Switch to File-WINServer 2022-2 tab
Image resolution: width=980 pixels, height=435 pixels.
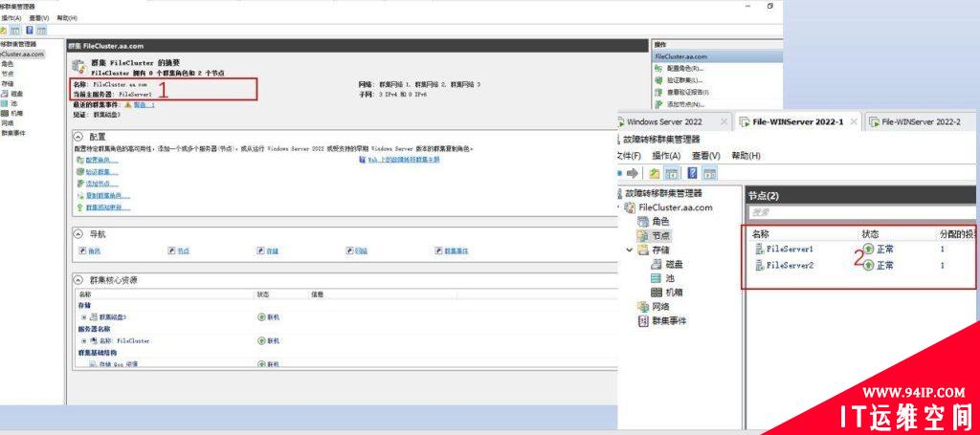point(922,121)
